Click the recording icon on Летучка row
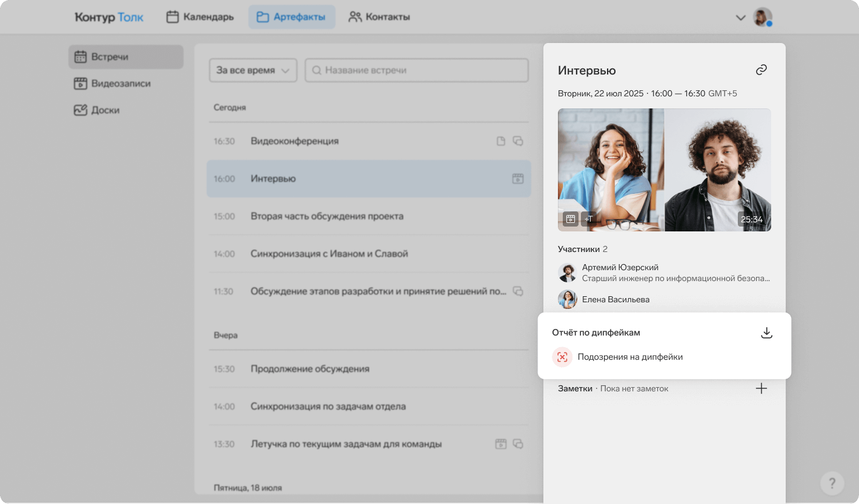859x504 pixels. coord(500,444)
